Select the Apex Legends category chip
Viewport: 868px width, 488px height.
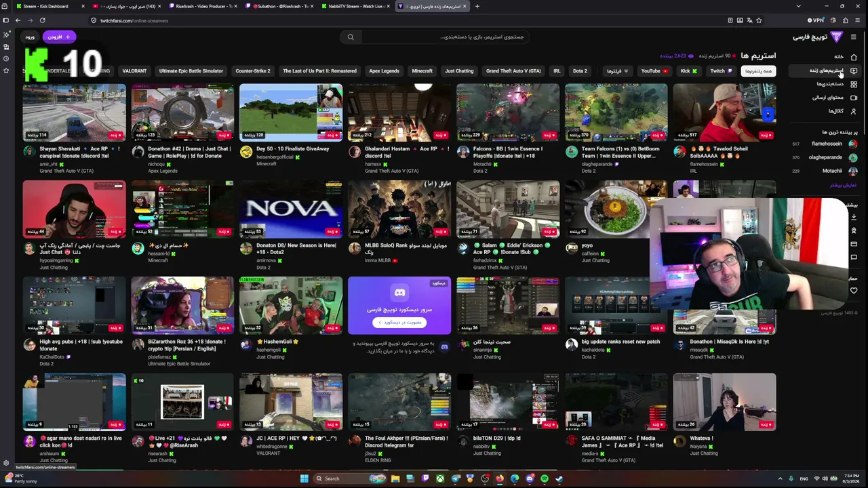pyautogui.click(x=384, y=71)
